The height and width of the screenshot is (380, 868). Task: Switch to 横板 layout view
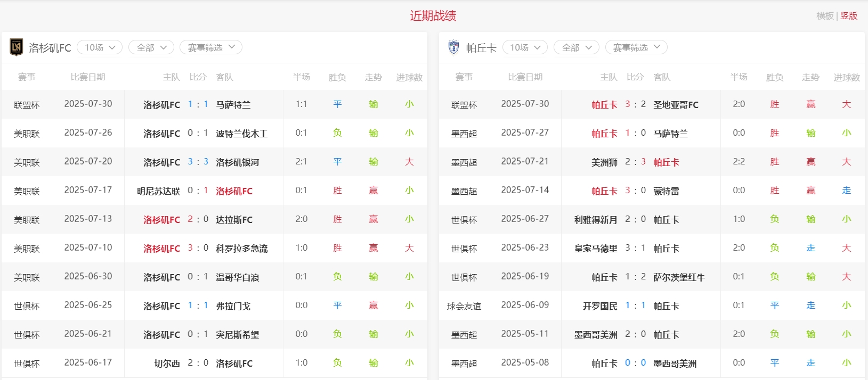[824, 16]
